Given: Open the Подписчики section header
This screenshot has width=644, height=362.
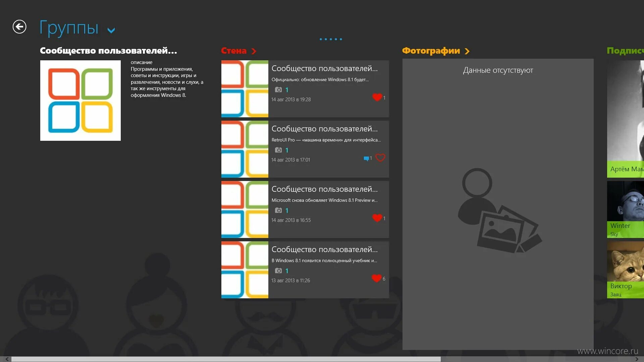Looking at the screenshot, I should 625,51.
